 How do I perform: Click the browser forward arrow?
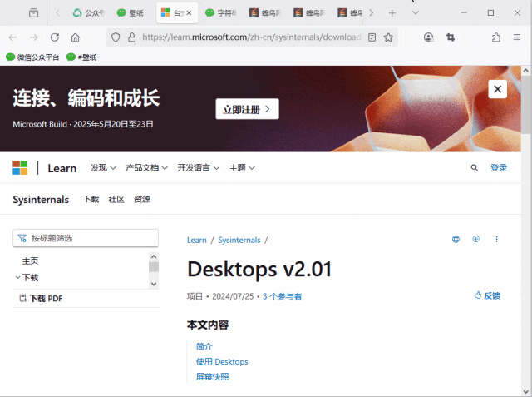[33, 37]
